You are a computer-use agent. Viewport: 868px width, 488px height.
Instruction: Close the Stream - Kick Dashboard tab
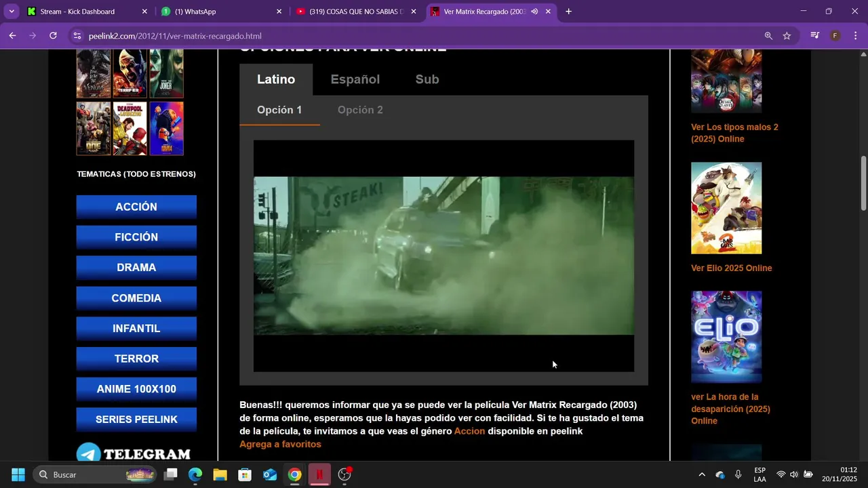pos(144,12)
